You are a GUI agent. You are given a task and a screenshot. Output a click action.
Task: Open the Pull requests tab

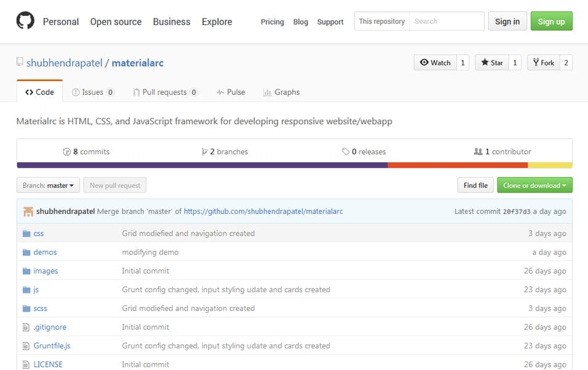(x=165, y=92)
